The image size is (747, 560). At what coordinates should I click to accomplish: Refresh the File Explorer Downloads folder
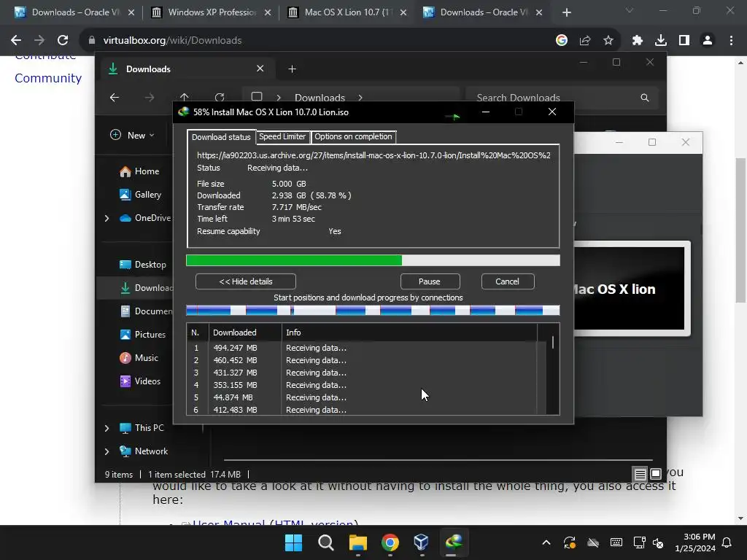(219, 97)
